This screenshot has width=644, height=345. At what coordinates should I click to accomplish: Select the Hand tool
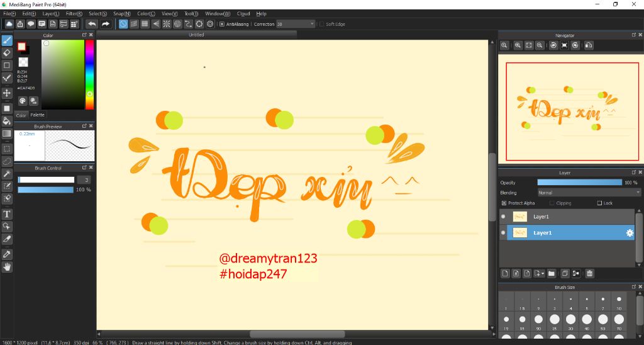tap(7, 268)
